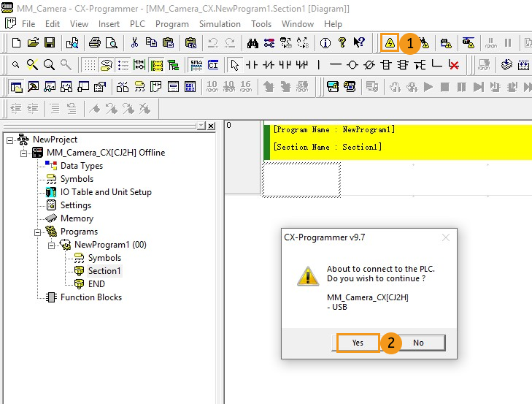The image size is (532, 404).
Task: Click the Find binoculars icon
Action: coord(252,43)
